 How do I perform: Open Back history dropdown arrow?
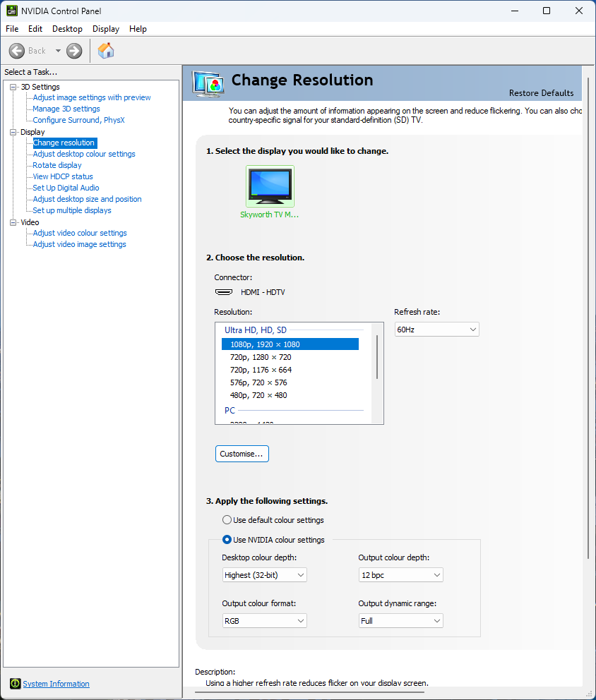tap(58, 51)
